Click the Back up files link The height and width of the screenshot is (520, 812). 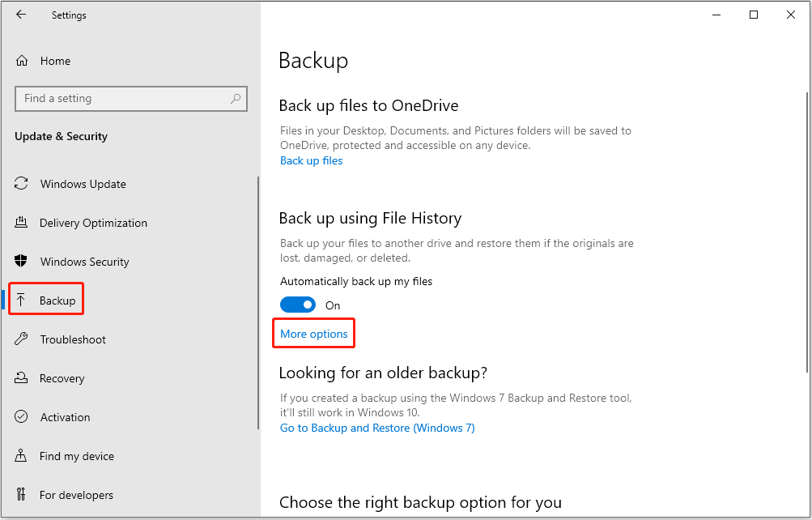311,160
